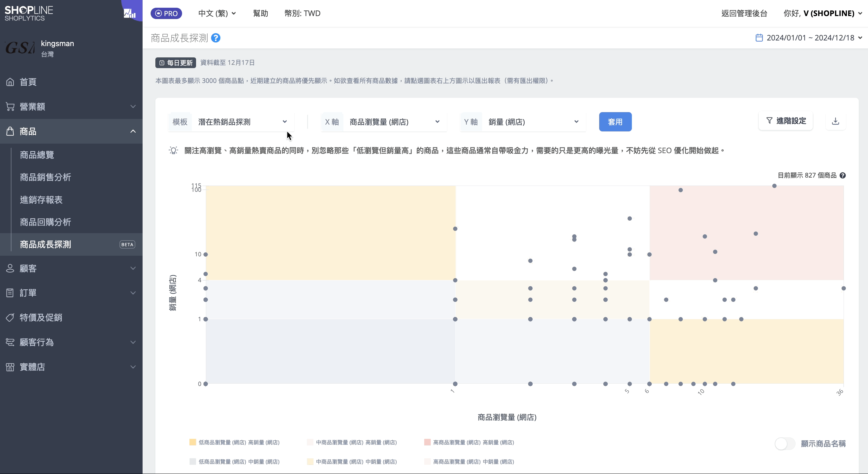Expand the 顧客 sidebar menu chevron

(133, 268)
